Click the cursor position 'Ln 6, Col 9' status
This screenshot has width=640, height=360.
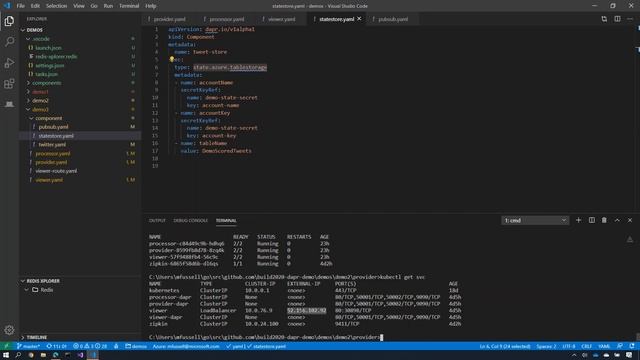[x=505, y=346]
